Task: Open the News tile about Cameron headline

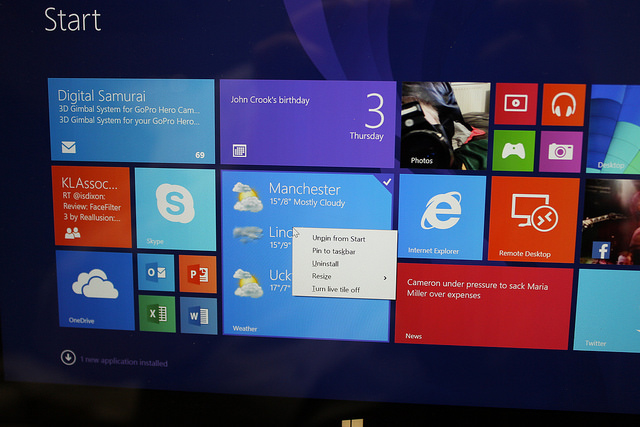Action: click(x=483, y=306)
